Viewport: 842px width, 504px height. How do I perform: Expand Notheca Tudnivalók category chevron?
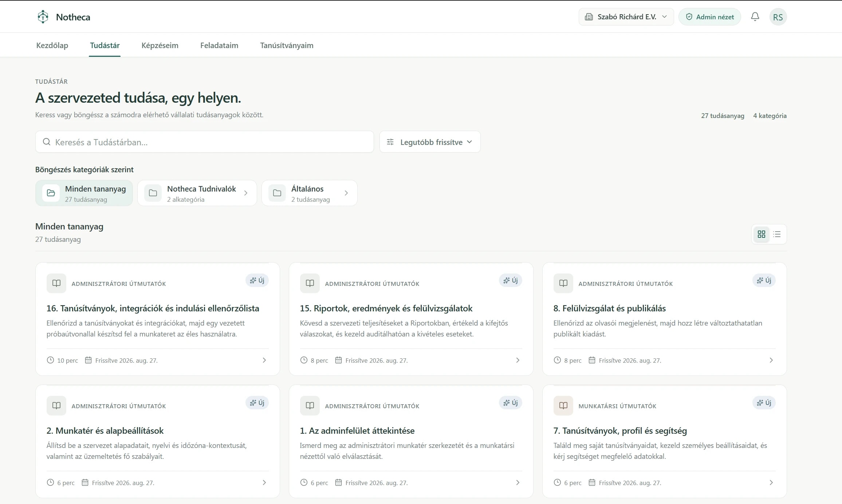tap(246, 193)
